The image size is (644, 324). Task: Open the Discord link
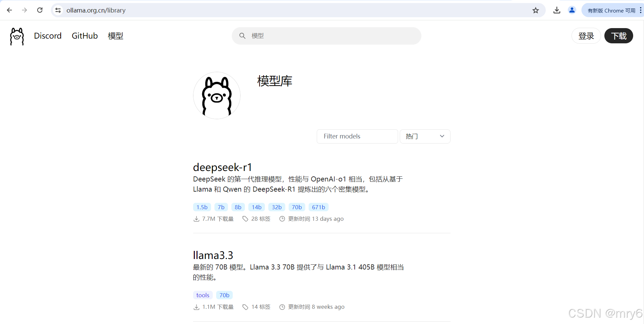pyautogui.click(x=48, y=36)
